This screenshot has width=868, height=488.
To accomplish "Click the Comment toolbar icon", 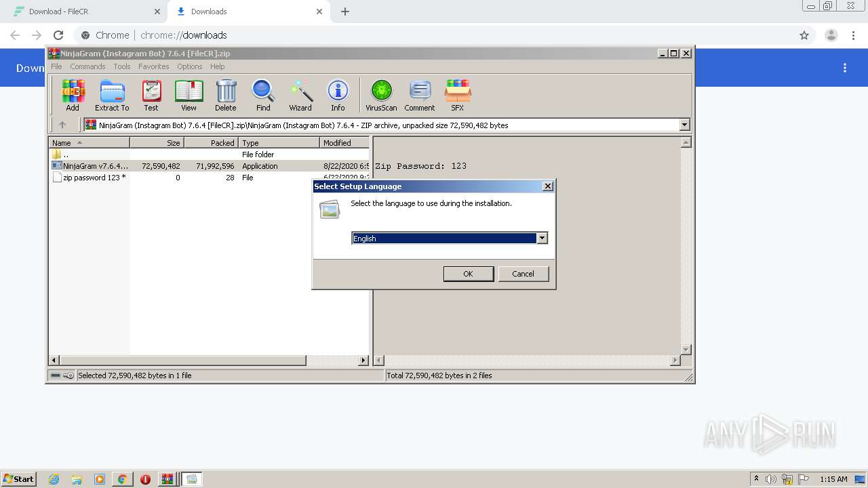I will click(x=420, y=95).
